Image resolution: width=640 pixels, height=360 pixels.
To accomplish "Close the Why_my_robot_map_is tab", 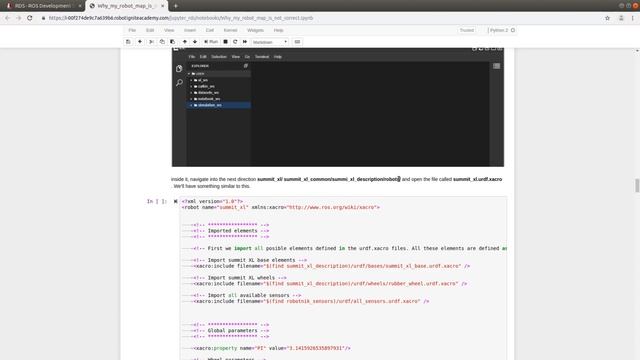I will click(162, 6).
